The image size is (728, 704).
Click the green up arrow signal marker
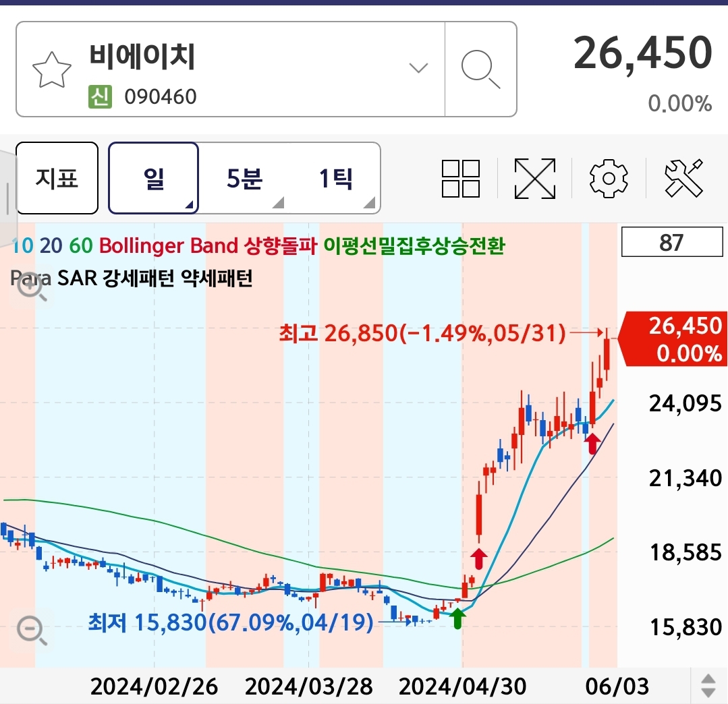458,618
